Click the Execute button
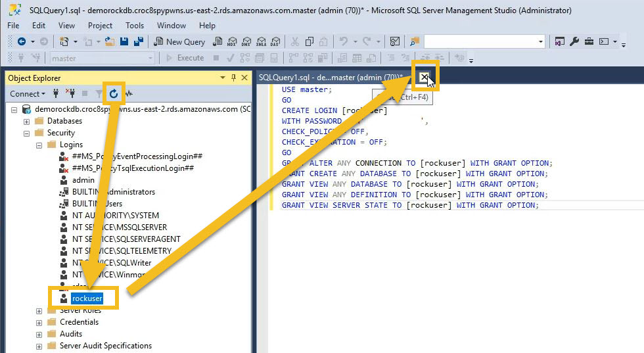This screenshot has height=353, width=644. (185, 58)
